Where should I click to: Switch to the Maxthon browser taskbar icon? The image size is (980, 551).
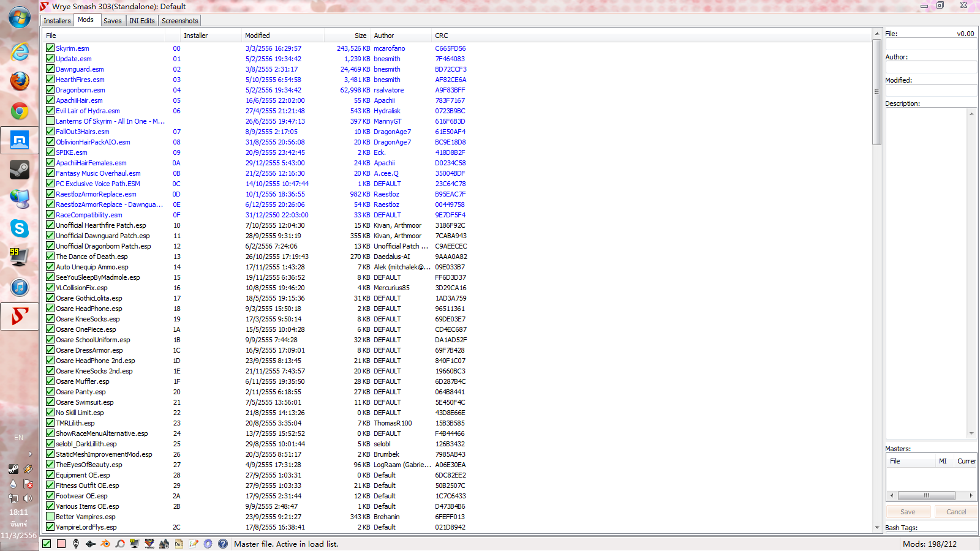[20, 140]
